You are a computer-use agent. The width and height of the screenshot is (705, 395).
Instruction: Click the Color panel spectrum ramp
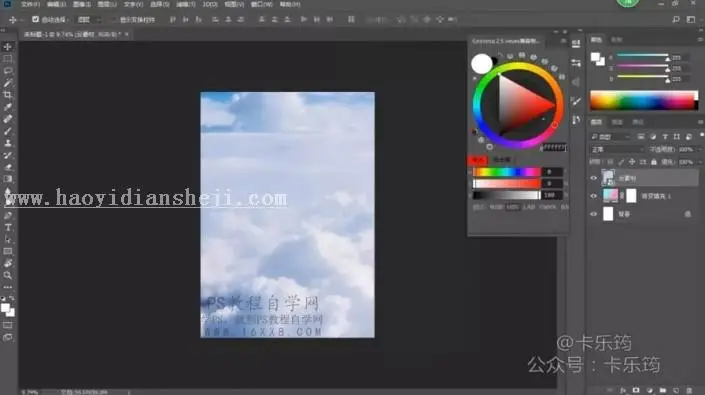tap(644, 101)
